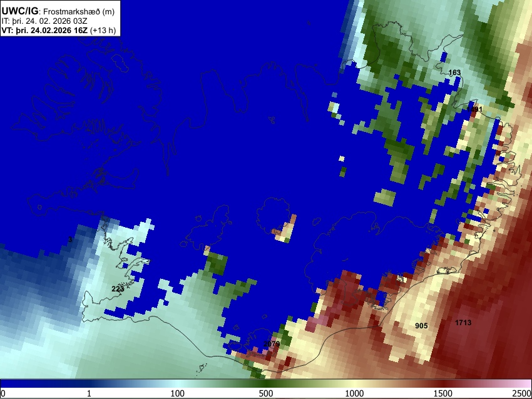Click the legend tick label '1000'
This screenshot has height=399, width=532.
pos(354,393)
